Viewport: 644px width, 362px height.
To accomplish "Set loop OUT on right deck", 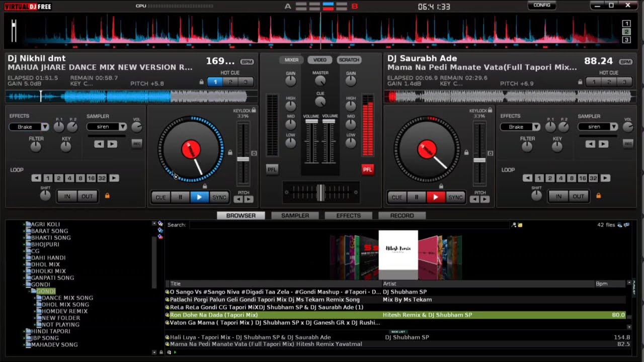I will (x=579, y=197).
